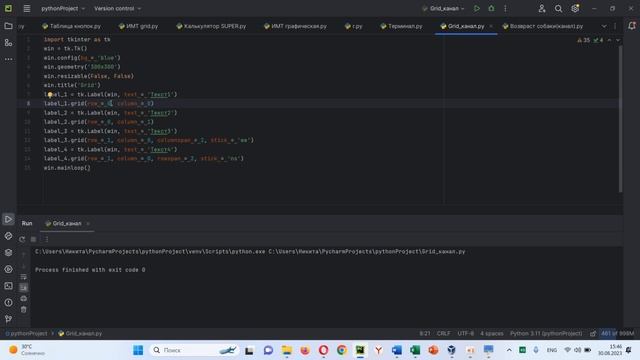Viewport: 640px width, 360px height.
Task: Open the Version control dropdown
Action: (x=118, y=8)
